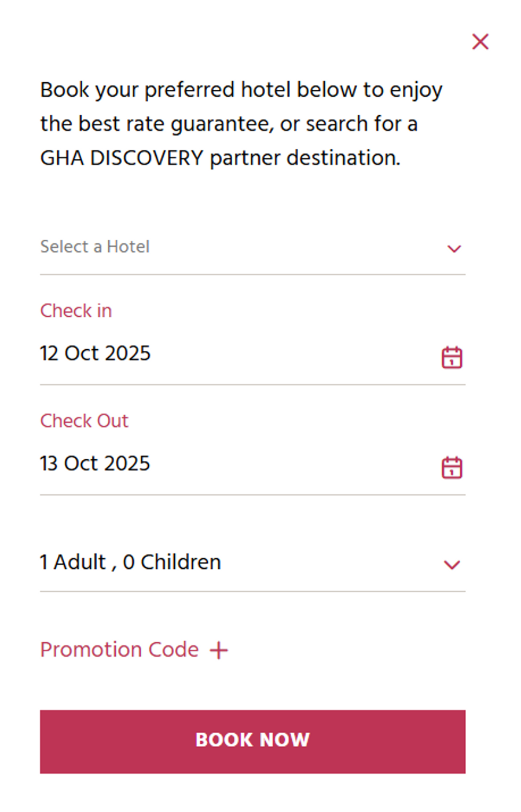This screenshot has width=521, height=812.
Task: Click the 12 Oct 2025 check-in date
Action: coord(95,353)
